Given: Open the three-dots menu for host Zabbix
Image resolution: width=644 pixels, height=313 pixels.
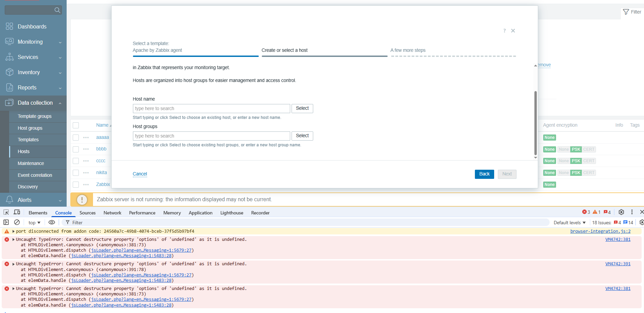Looking at the screenshot, I should (x=86, y=185).
